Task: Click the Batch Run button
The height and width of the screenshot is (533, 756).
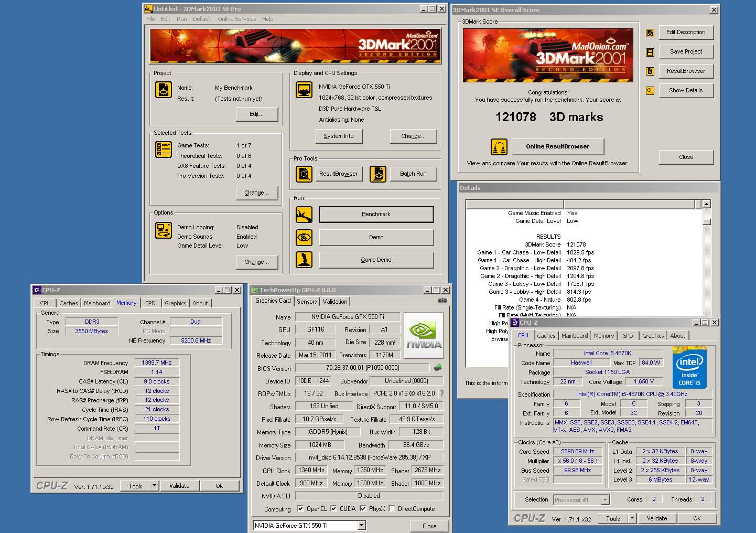Action: [x=413, y=174]
